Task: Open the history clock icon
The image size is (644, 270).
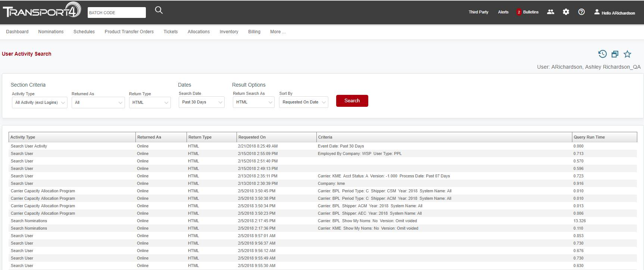Action: (x=602, y=54)
